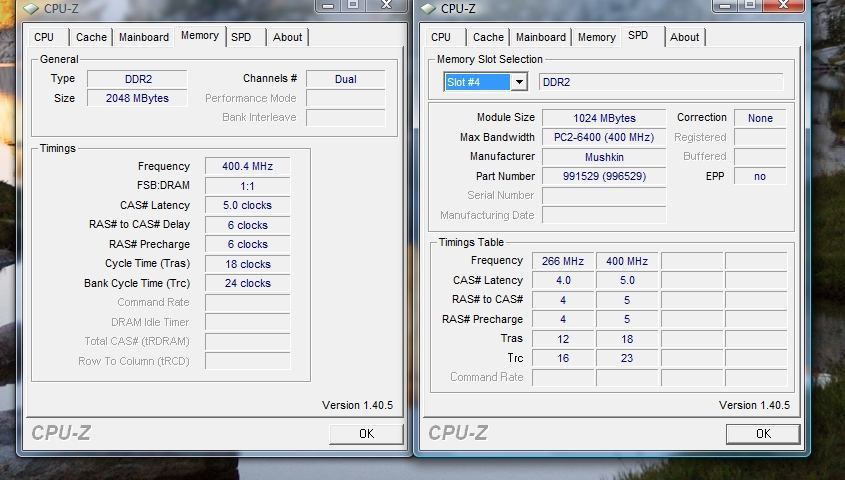Click the right CPU-Z window title icon
This screenshot has height=480, width=845.
(x=428, y=8)
